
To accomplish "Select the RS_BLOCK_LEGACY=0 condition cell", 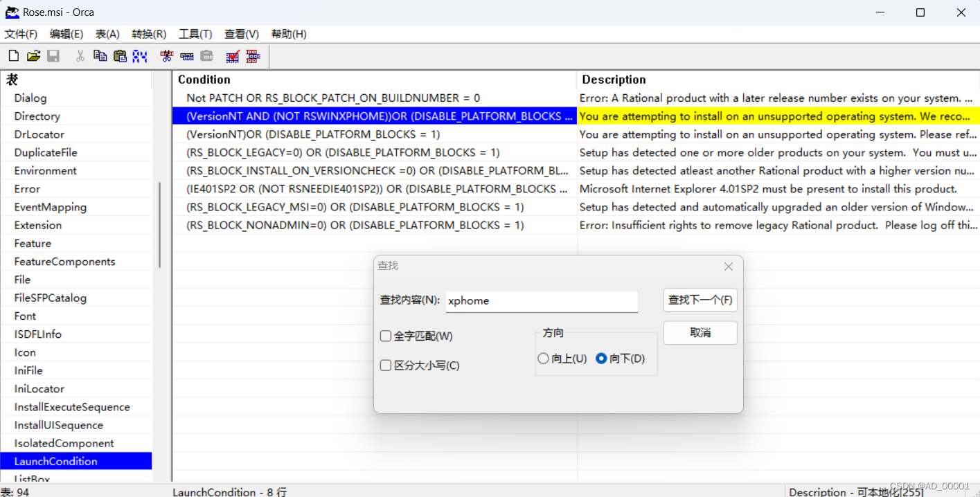I will (x=374, y=152).
